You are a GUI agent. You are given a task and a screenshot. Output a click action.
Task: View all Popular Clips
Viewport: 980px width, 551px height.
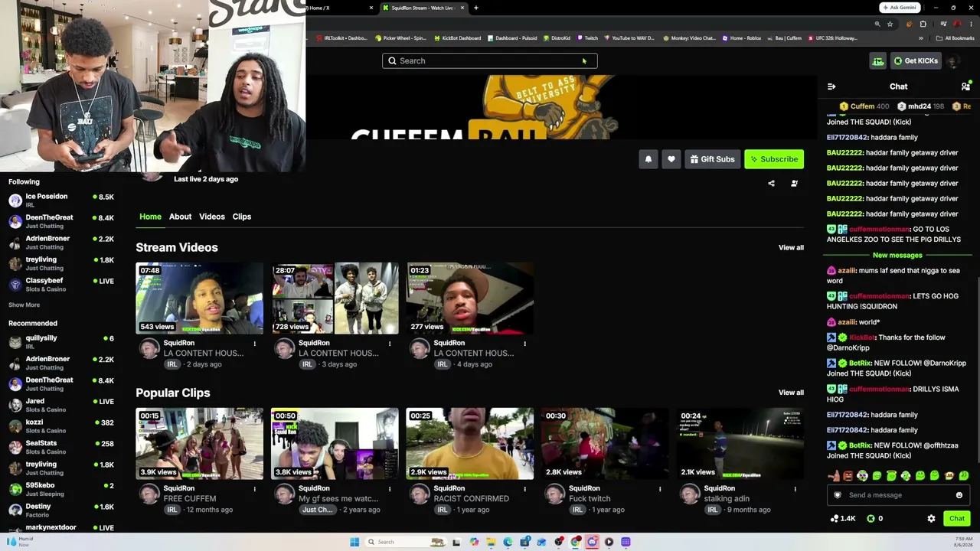click(791, 393)
